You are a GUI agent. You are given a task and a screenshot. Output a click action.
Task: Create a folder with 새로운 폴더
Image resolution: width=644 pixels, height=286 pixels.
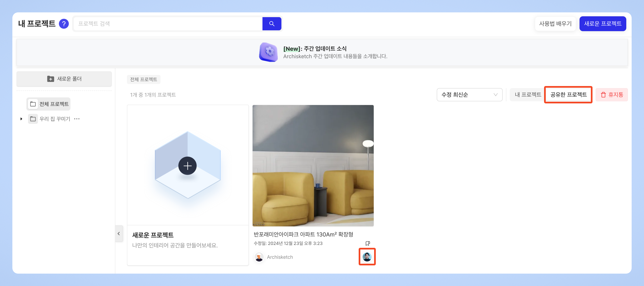[x=64, y=79]
